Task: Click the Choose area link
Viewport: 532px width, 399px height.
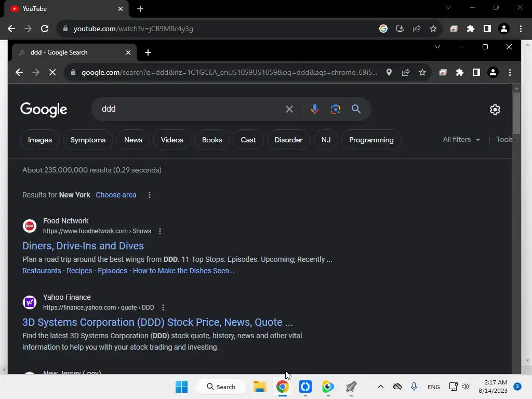Action: click(x=116, y=195)
